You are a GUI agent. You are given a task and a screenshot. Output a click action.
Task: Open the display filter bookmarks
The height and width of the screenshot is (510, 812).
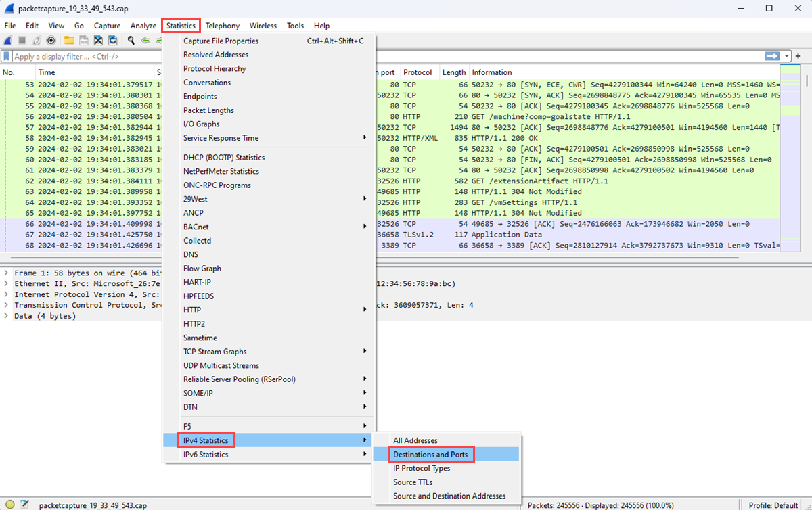pos(7,56)
